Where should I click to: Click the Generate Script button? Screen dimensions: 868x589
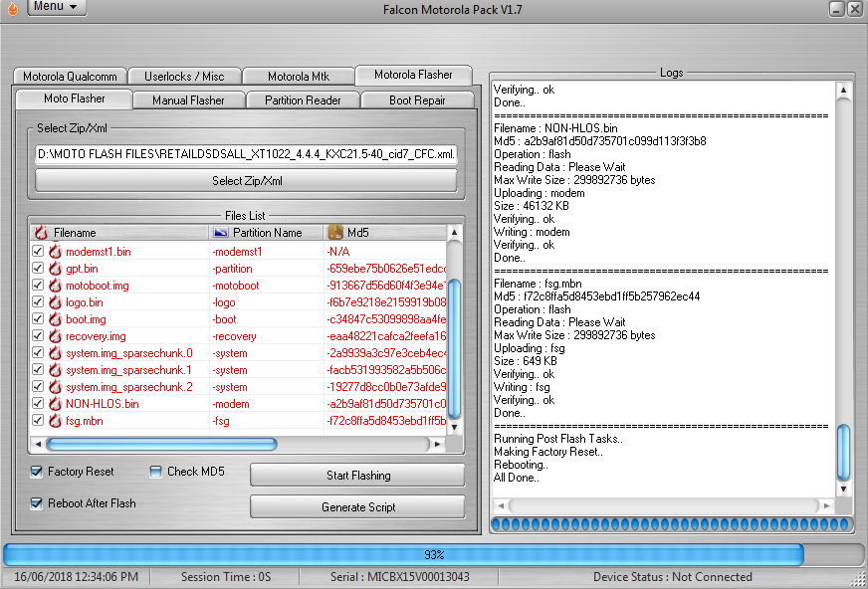pos(357,507)
